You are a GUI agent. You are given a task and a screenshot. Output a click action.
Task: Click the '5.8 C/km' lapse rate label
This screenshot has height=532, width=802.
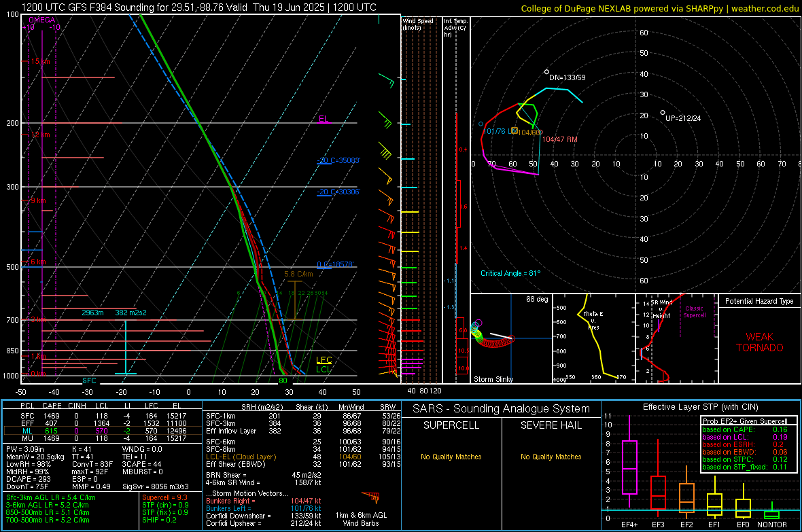(298, 274)
